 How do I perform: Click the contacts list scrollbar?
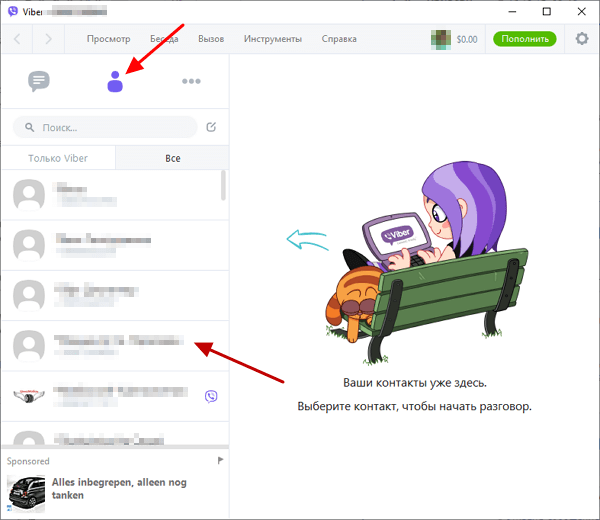(223, 185)
